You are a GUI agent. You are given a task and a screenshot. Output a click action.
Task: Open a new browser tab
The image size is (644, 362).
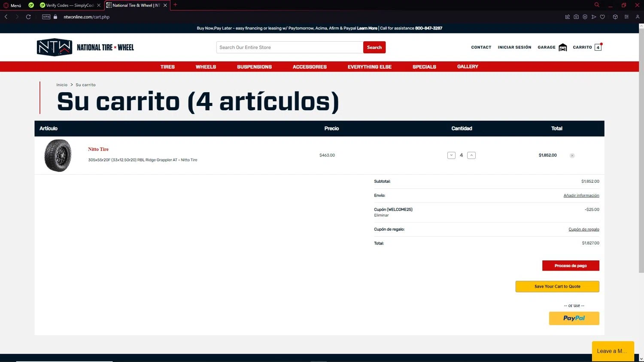175,5
